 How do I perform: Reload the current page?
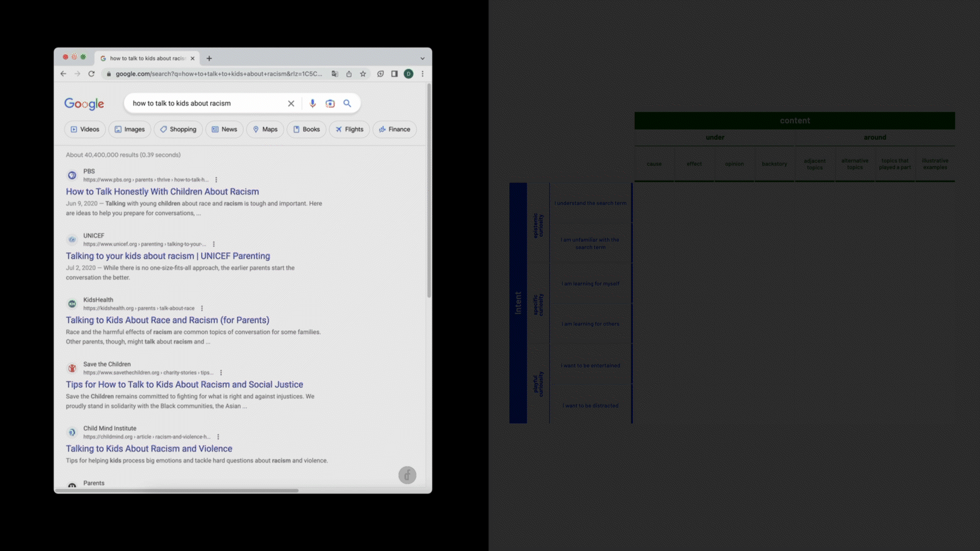pos(91,74)
